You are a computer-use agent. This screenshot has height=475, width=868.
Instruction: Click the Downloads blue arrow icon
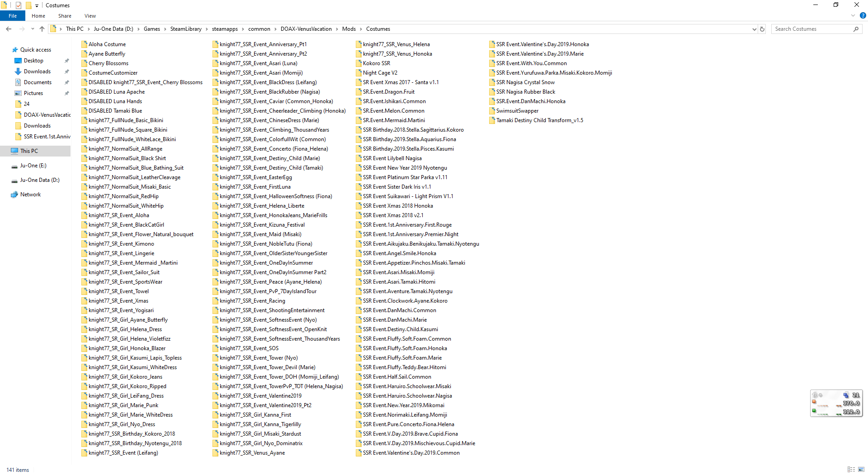click(18, 71)
